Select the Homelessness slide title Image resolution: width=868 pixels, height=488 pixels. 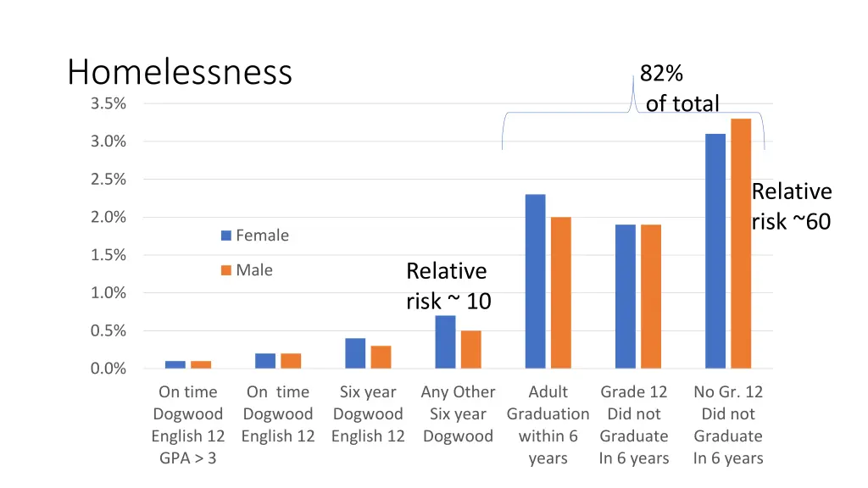click(x=180, y=73)
